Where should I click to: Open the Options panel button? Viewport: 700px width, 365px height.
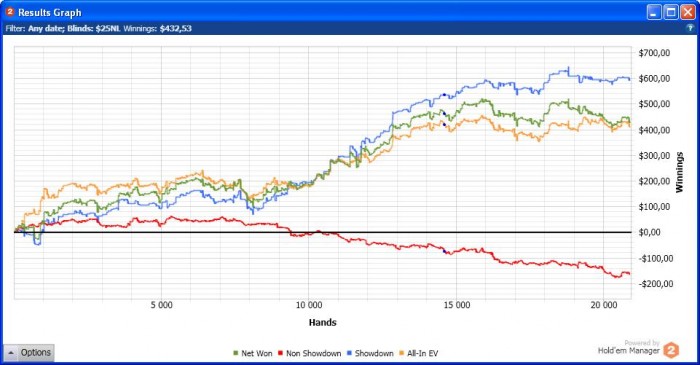tap(29, 353)
